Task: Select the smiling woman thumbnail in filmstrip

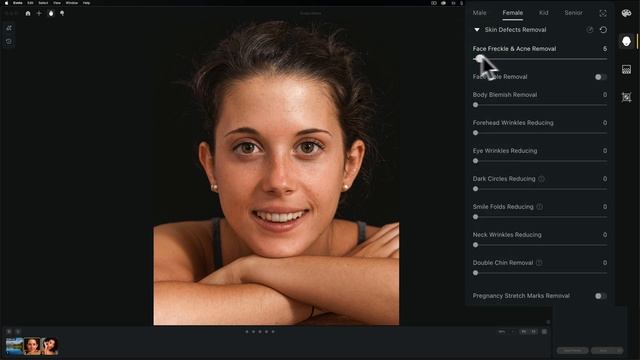Action: click(32, 346)
